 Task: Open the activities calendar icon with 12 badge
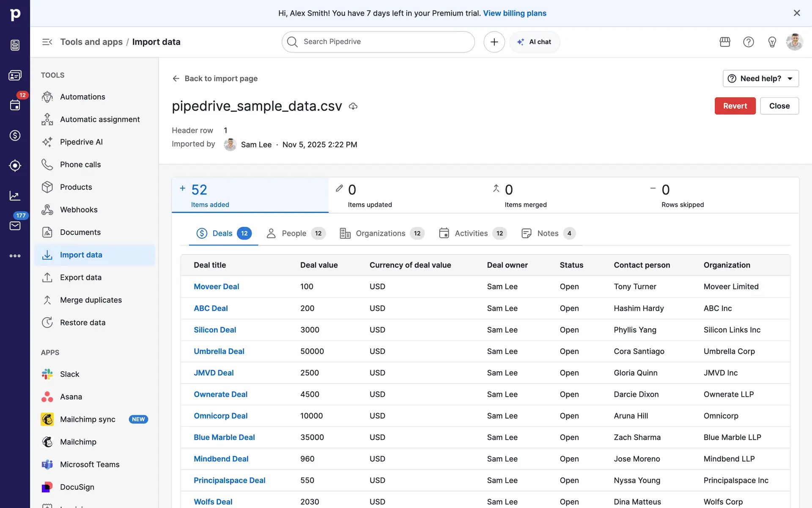click(x=15, y=105)
